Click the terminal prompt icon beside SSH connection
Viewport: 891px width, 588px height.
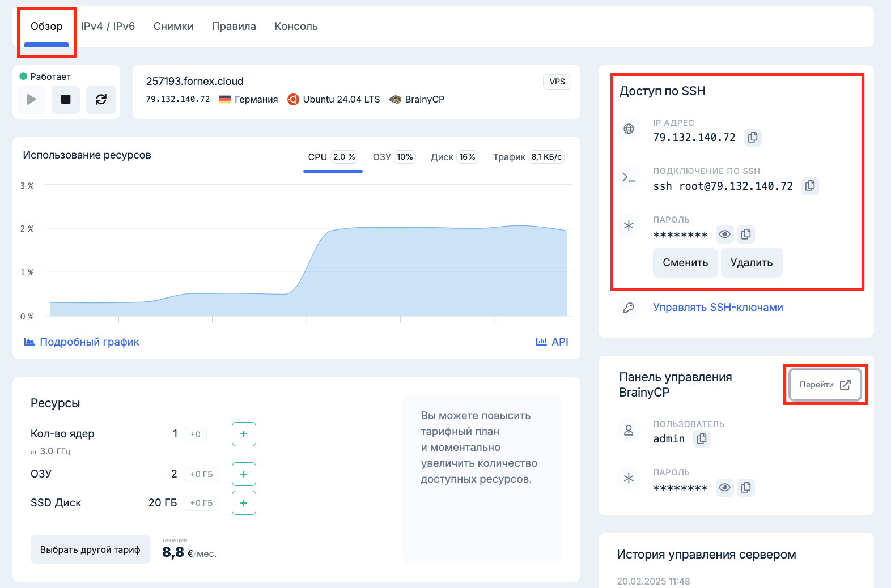629,177
